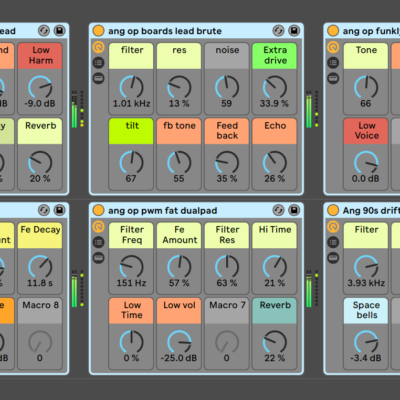Toggle activator of Ang 90s drift rack
The width and height of the screenshot is (400, 400).
point(333,210)
